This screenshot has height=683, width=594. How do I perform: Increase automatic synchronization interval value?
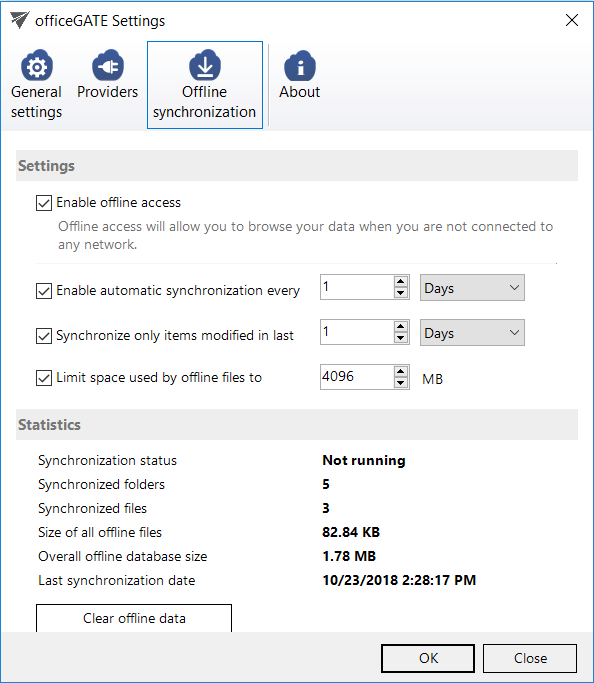pos(400,281)
